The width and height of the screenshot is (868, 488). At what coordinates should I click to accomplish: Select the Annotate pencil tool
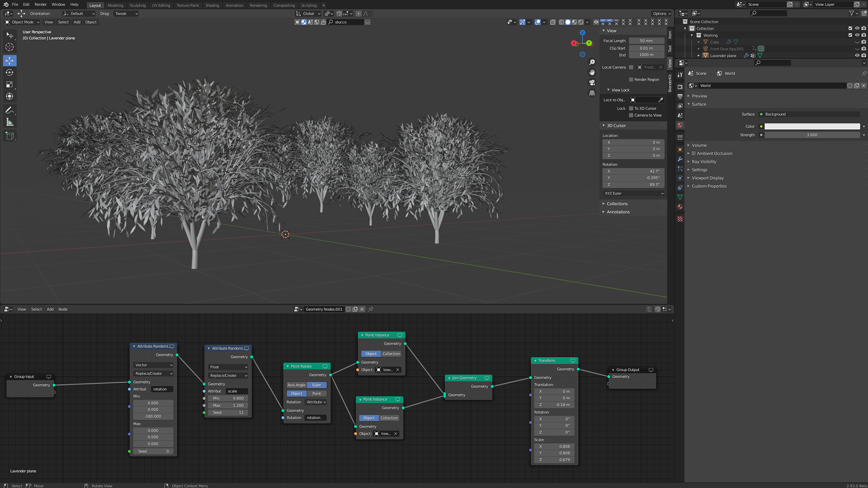(x=9, y=110)
